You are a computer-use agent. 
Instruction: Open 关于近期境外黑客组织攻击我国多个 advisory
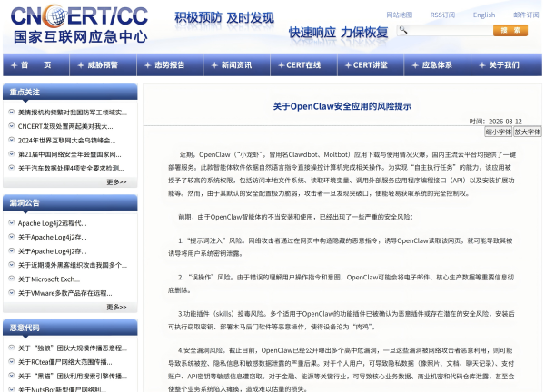pos(73,265)
